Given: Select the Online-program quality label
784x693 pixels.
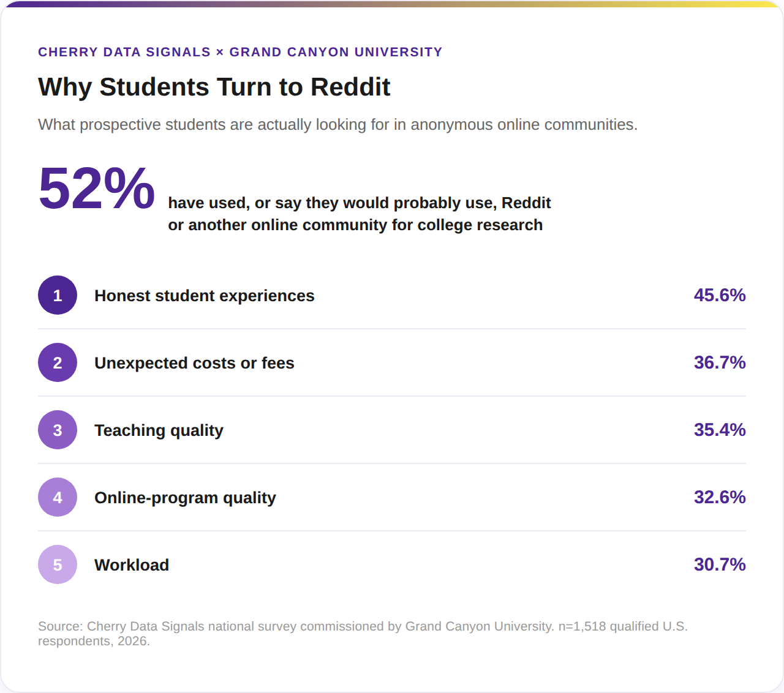Looking at the screenshot, I should pos(185,498).
